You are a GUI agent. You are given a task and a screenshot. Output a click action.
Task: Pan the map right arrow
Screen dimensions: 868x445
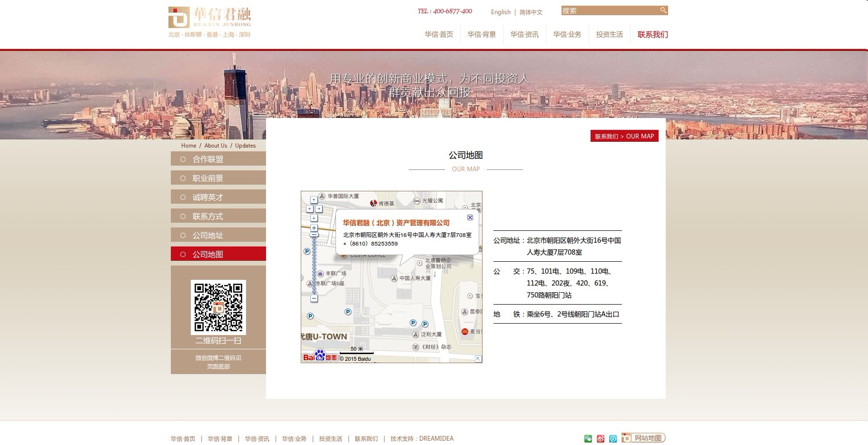point(319,208)
